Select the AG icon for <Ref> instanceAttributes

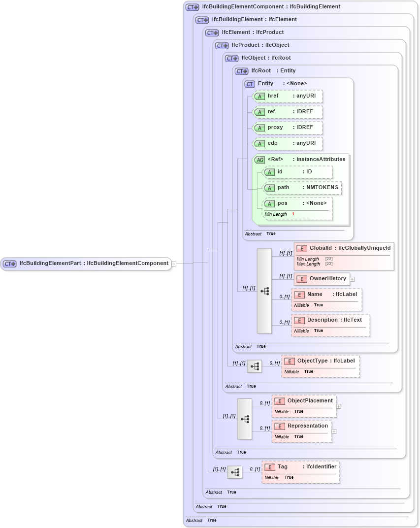click(260, 159)
